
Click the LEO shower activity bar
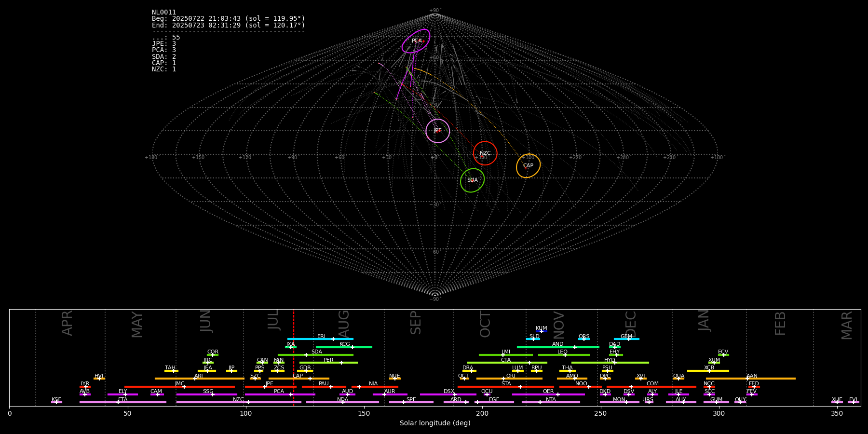point(564,355)
